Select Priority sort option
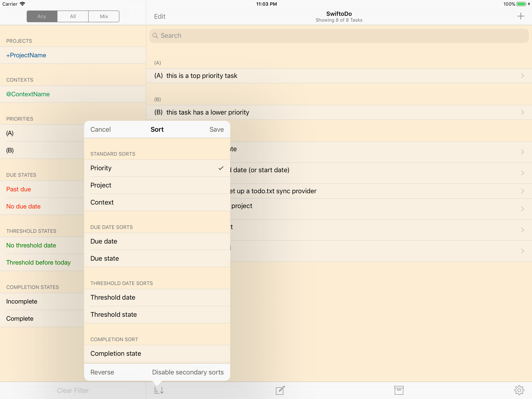Image resolution: width=532 pixels, height=399 pixels. click(x=157, y=168)
